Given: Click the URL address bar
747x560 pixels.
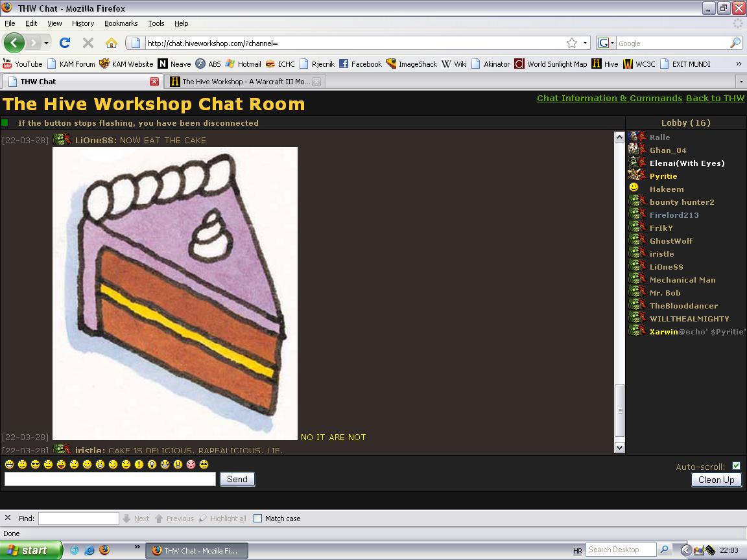Looking at the screenshot, I should tap(355, 43).
